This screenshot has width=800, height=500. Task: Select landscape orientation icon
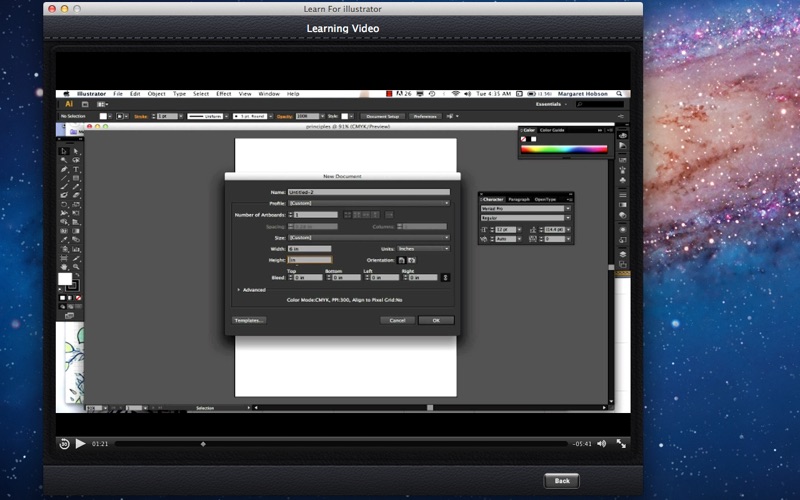click(x=412, y=260)
